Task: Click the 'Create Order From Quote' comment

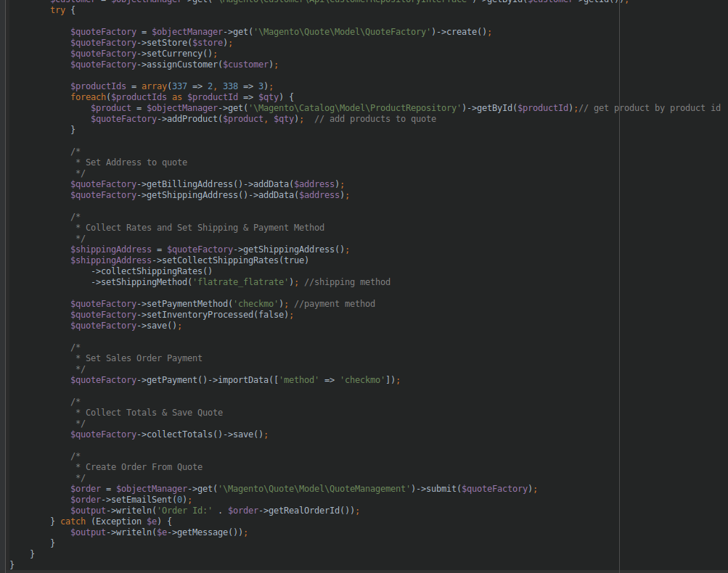Action: (144, 467)
